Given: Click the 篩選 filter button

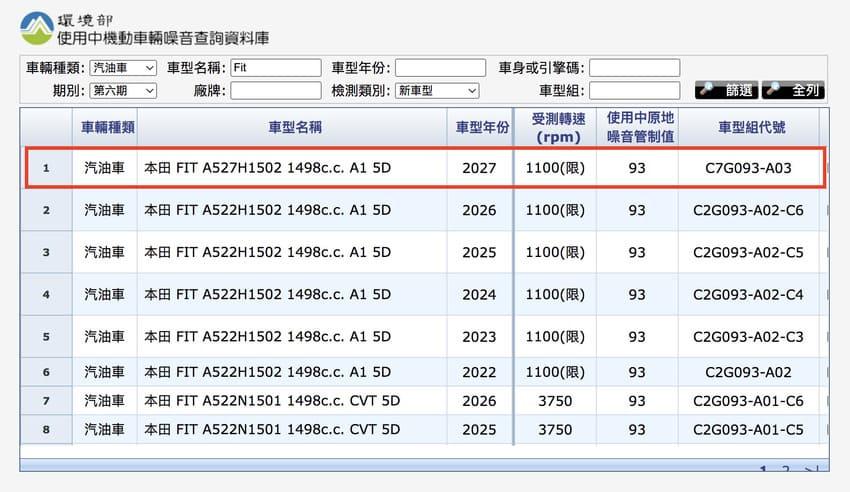Looking at the screenshot, I should point(727,90).
